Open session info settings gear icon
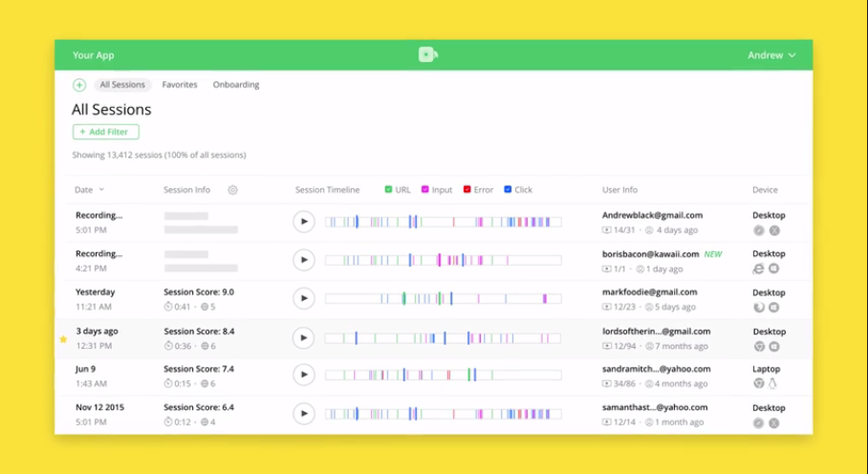Image resolution: width=868 pixels, height=474 pixels. click(x=232, y=190)
